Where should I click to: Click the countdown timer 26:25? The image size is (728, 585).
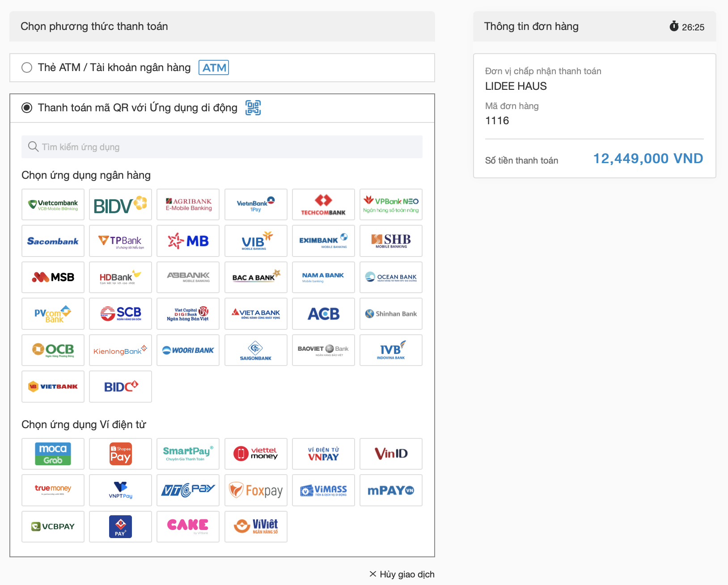687,27
